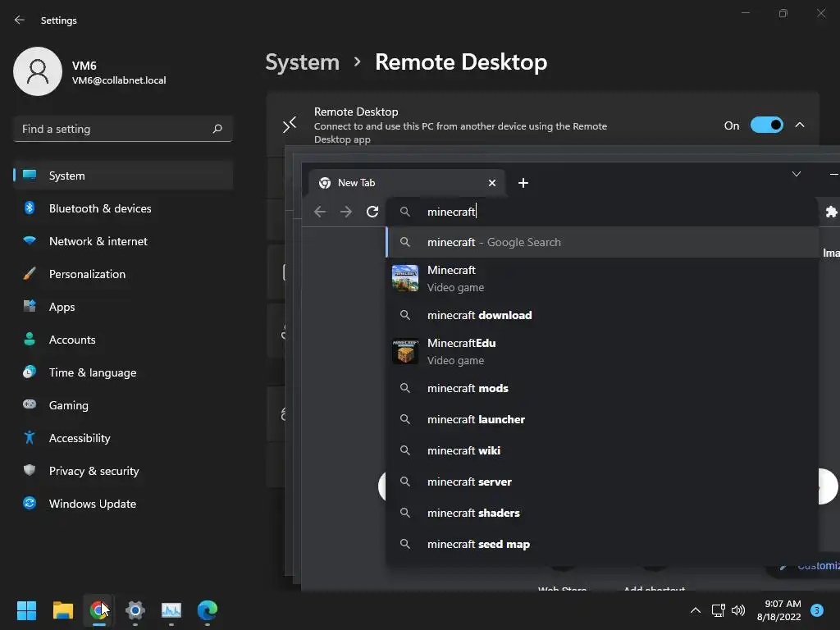Collapse the Remote Desktop section chevron
The height and width of the screenshot is (630, 840).
click(800, 125)
